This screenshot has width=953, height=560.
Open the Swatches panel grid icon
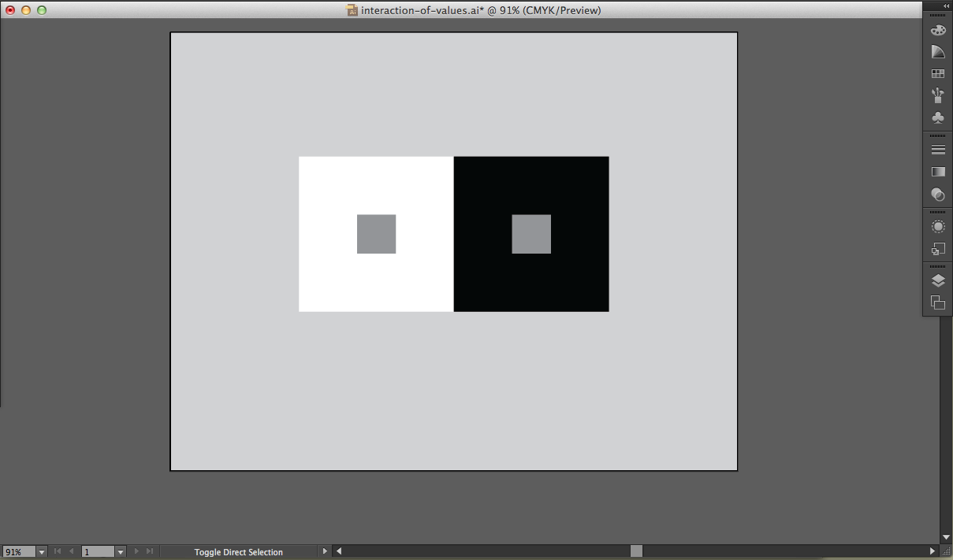click(x=937, y=73)
